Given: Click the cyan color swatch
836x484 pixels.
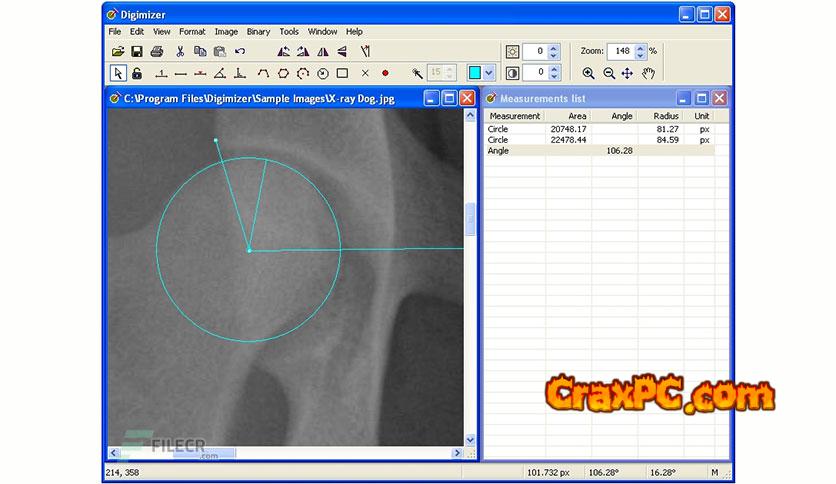Looking at the screenshot, I should (x=475, y=73).
